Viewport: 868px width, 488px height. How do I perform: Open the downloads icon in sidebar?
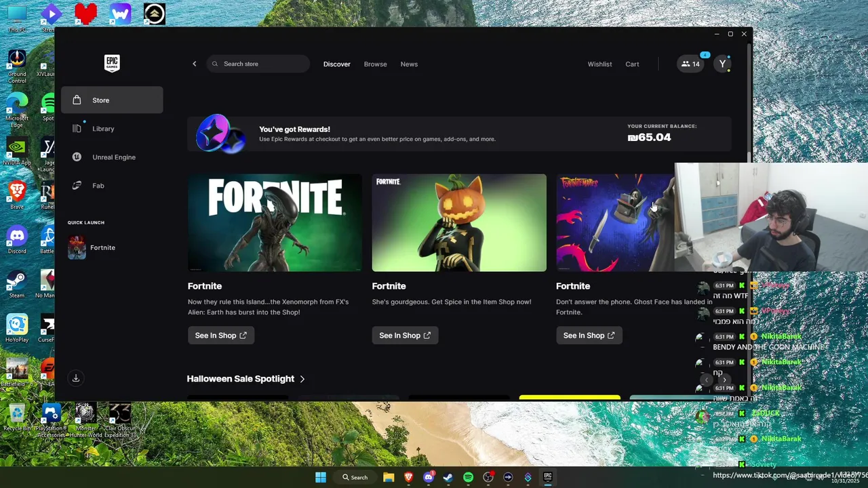click(76, 378)
